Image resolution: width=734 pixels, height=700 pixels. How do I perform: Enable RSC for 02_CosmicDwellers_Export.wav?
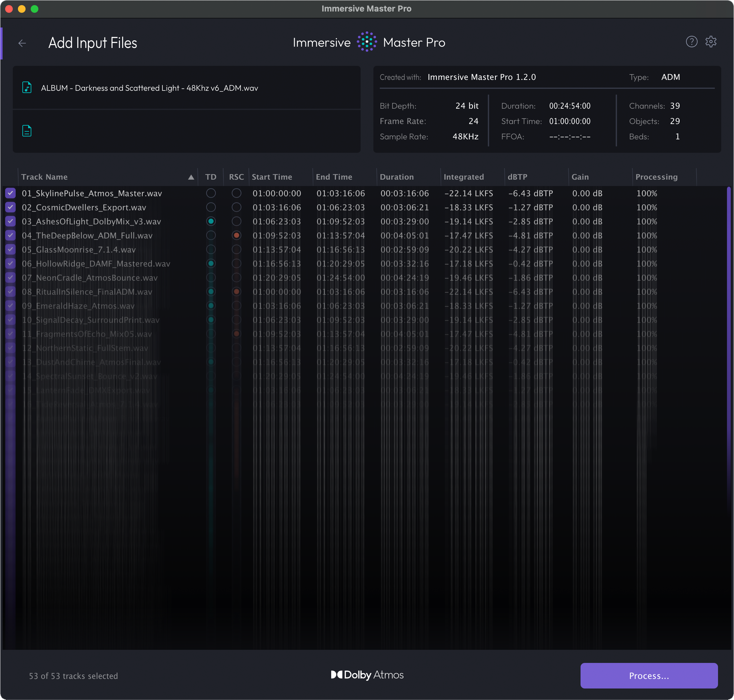click(236, 207)
